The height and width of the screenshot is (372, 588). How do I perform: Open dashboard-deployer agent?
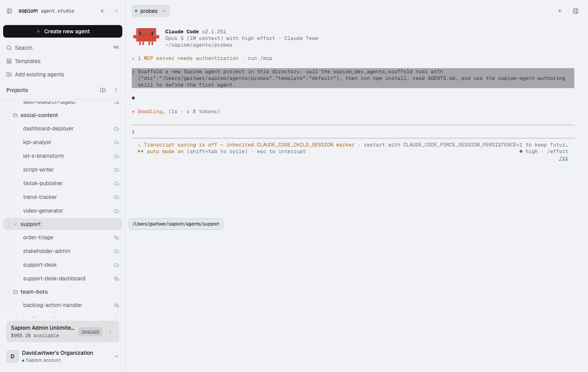48,128
